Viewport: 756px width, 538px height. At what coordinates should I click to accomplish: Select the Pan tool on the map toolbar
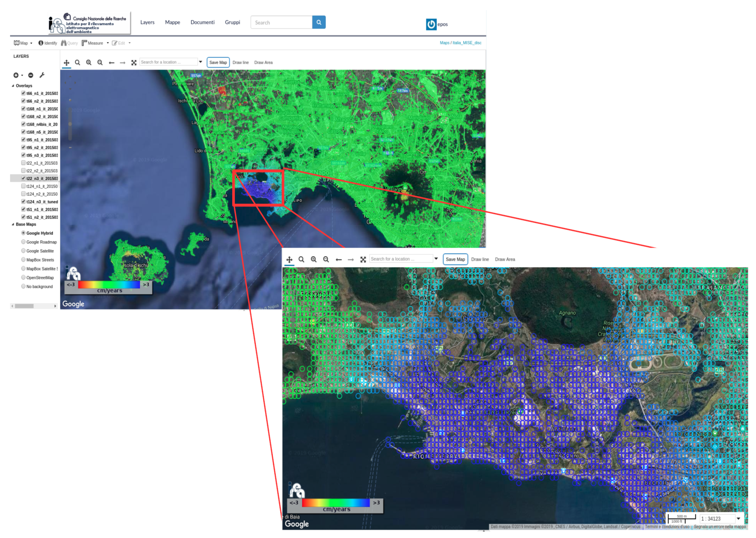point(67,62)
